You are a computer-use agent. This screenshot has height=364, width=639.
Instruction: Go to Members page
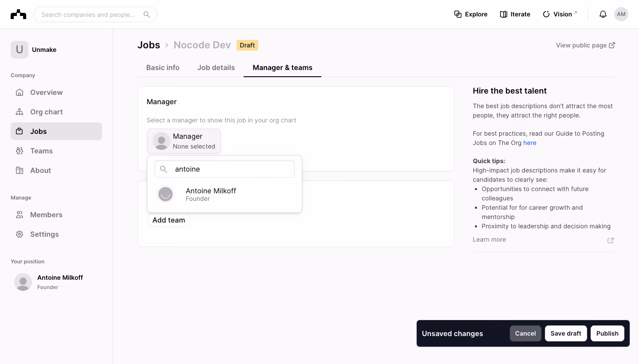(x=56, y=215)
